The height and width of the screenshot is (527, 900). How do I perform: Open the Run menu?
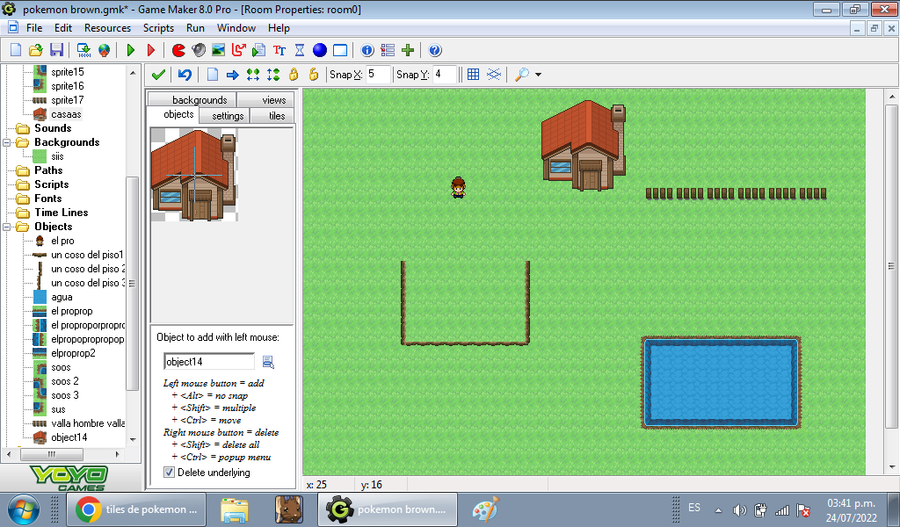click(x=195, y=28)
